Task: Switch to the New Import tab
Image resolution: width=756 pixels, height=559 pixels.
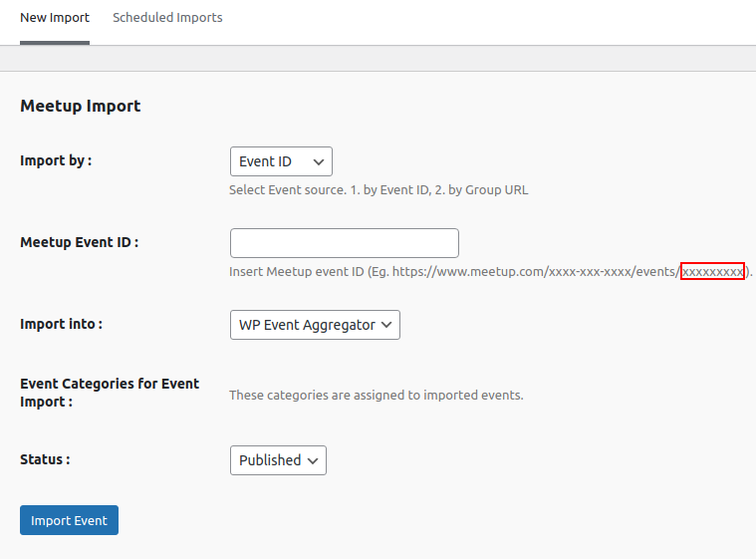Action: [55, 18]
